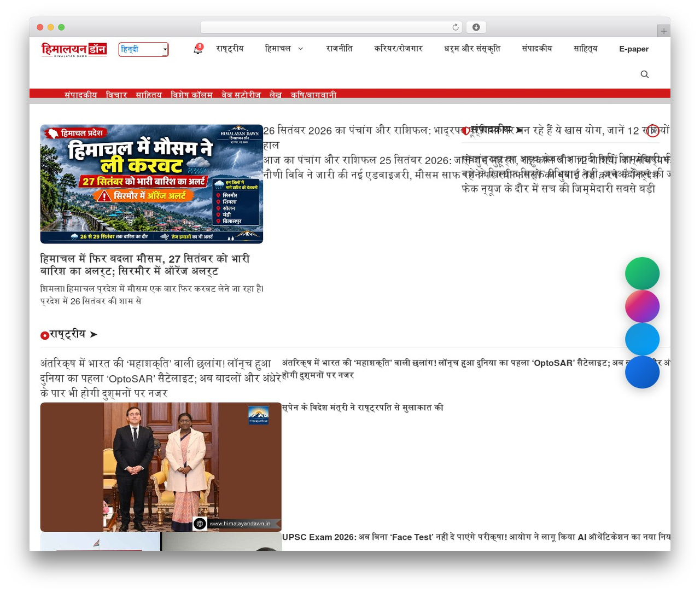
Task: Click the light blue floating circle
Action: pyautogui.click(x=642, y=339)
